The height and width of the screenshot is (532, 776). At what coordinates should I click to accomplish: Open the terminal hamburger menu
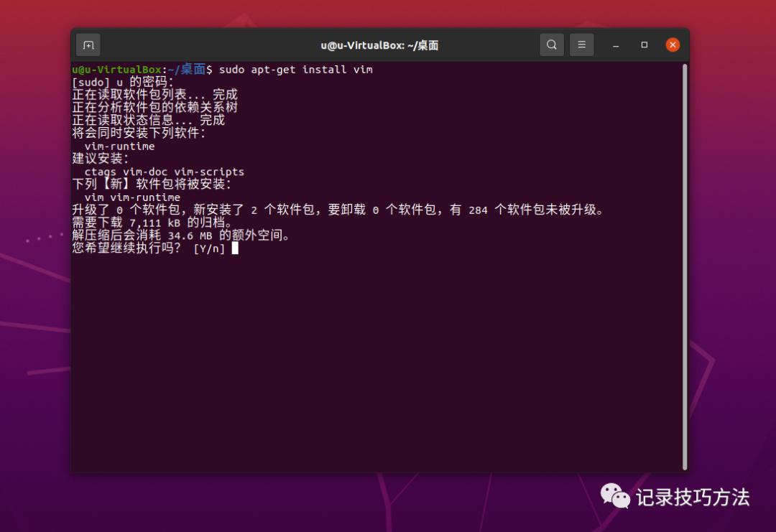tap(582, 45)
